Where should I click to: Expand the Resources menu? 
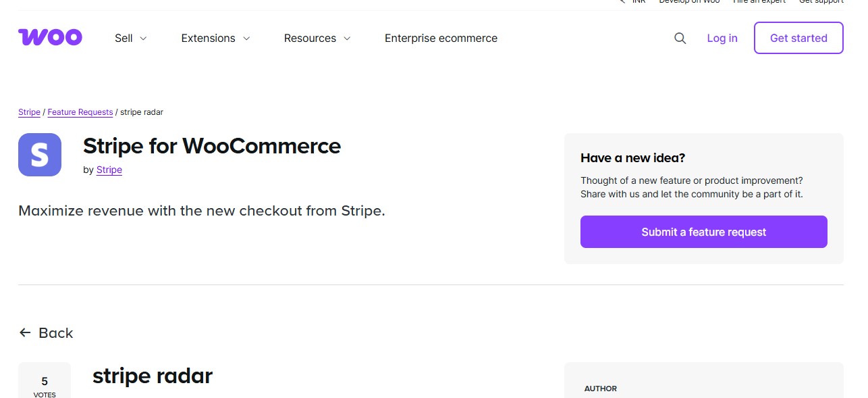[x=317, y=39]
